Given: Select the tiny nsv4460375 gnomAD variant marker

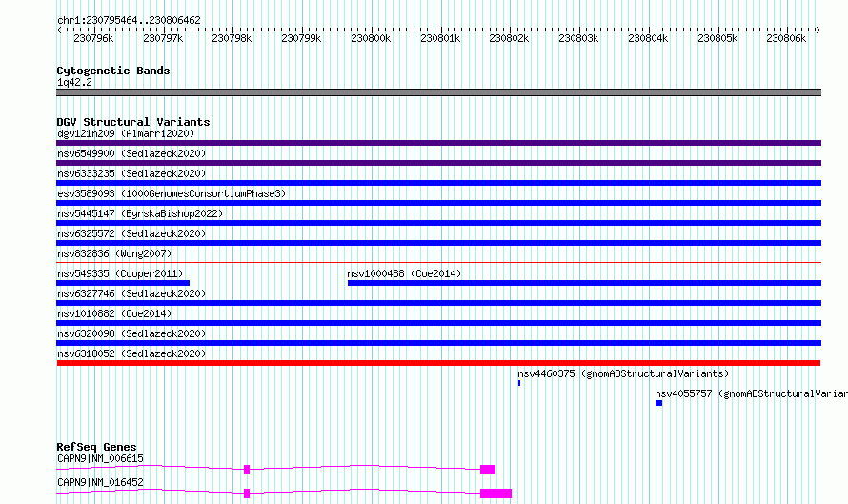Looking at the screenshot, I should click(519, 383).
